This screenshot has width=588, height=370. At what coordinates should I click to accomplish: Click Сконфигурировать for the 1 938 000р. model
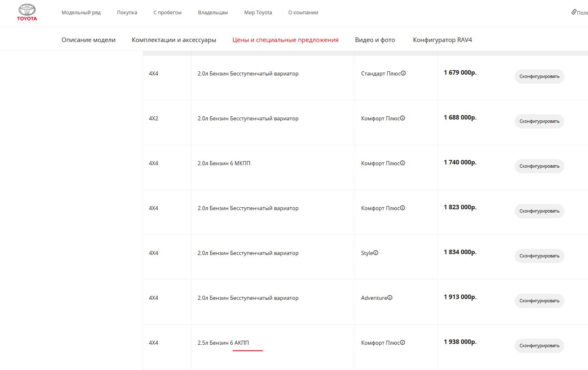[x=539, y=346]
